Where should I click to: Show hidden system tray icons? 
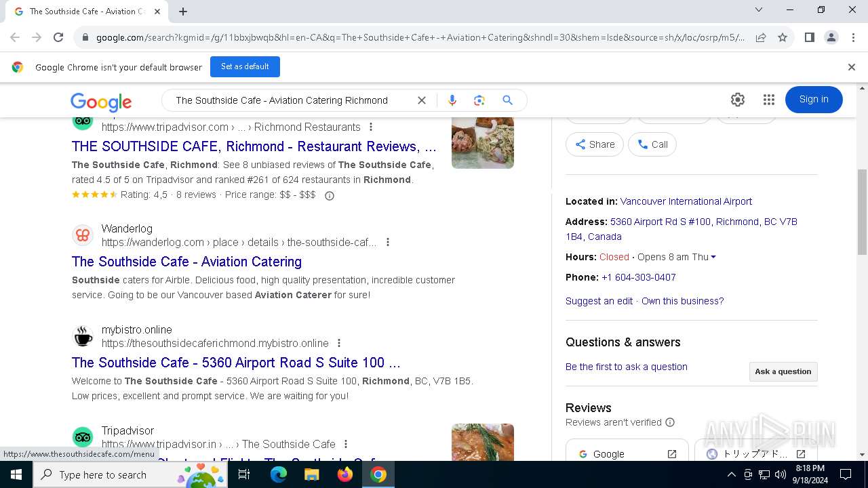pyautogui.click(x=731, y=474)
